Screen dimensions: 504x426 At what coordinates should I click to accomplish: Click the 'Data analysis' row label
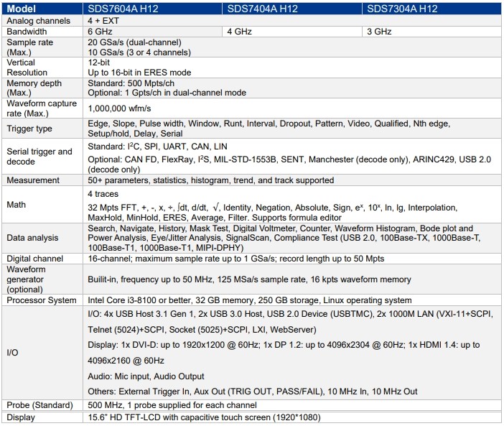32,237
